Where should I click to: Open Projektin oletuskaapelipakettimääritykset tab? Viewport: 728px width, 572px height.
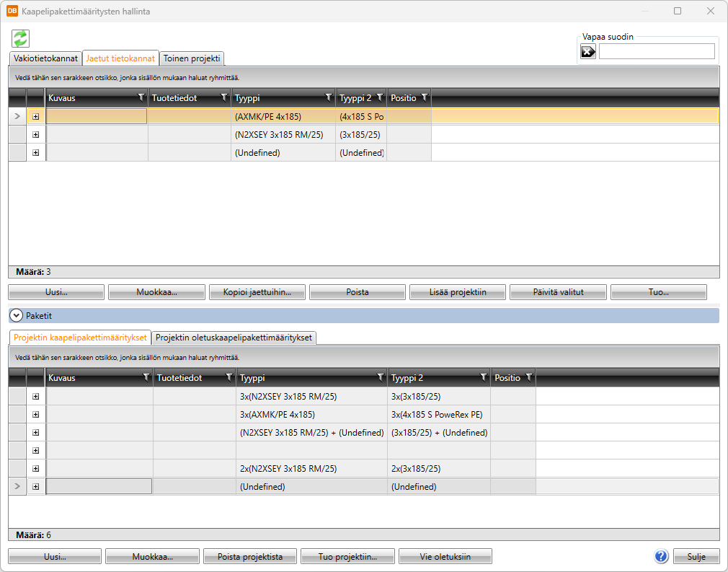point(234,338)
